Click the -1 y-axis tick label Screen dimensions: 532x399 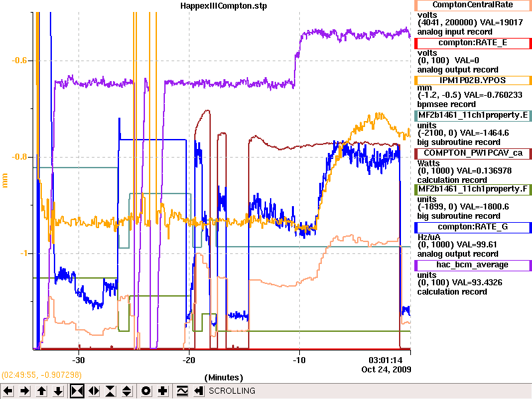[23, 253]
